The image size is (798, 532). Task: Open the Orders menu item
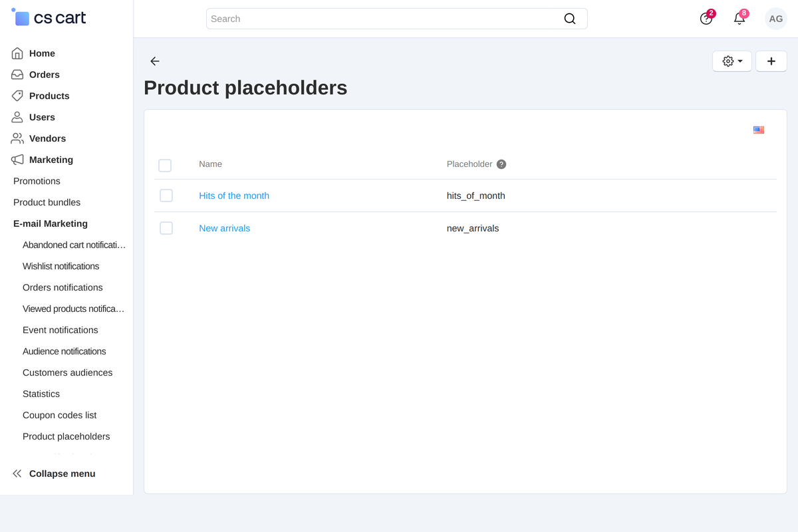[45, 74]
